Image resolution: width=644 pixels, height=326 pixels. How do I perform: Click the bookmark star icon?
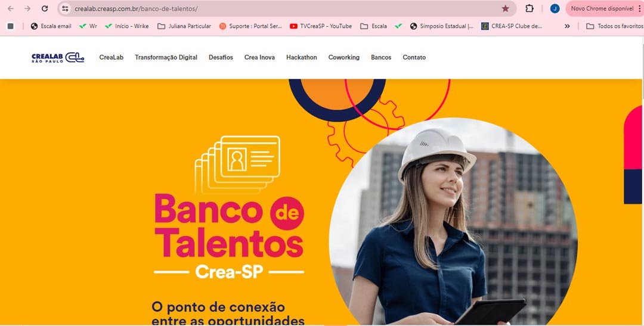pos(505,8)
